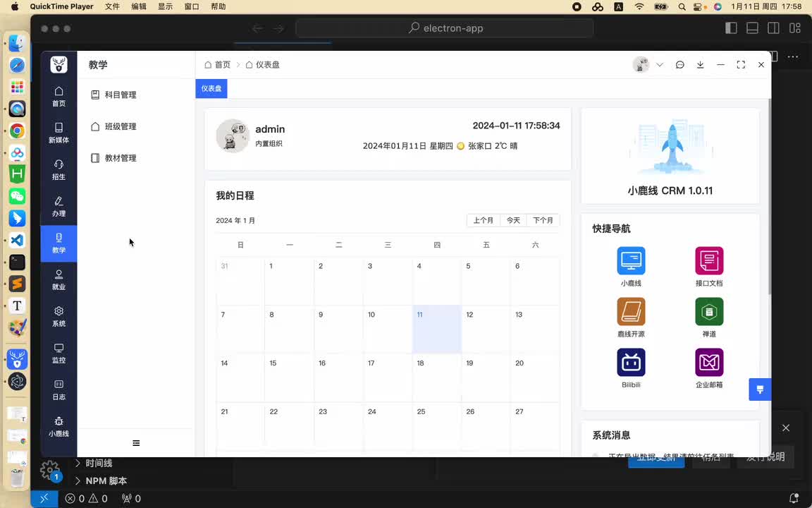Open 禅道 quick navigation shortcut
Screen dimensions: 812x508
point(709,317)
